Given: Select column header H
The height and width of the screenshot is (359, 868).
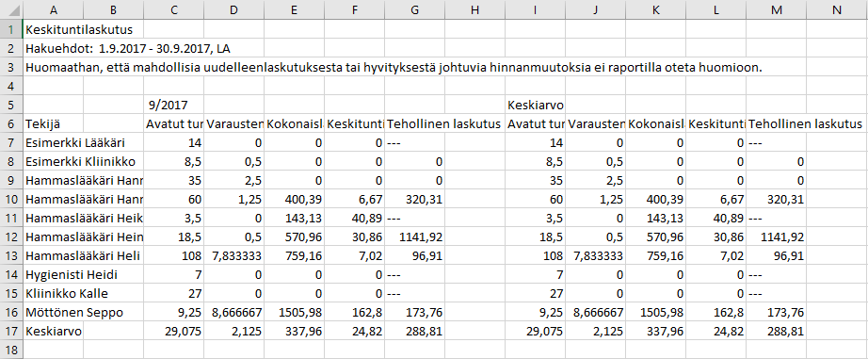Looking at the screenshot, I should coord(475,9).
